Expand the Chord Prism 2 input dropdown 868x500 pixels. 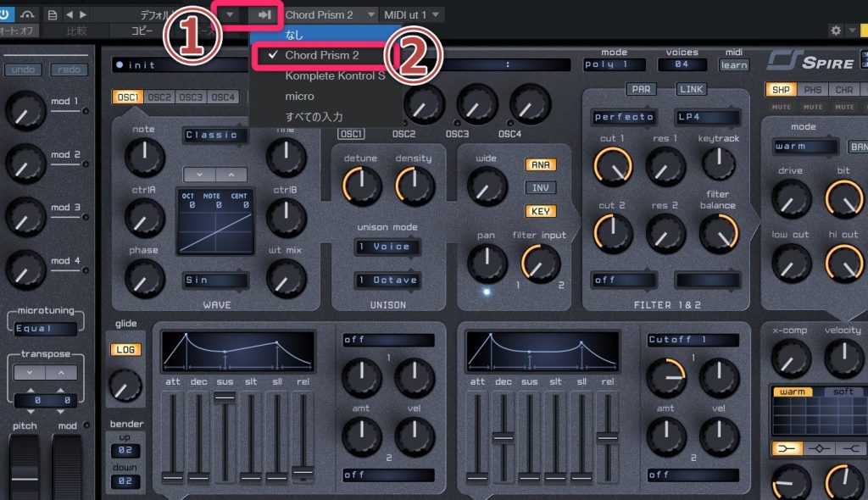(331, 15)
